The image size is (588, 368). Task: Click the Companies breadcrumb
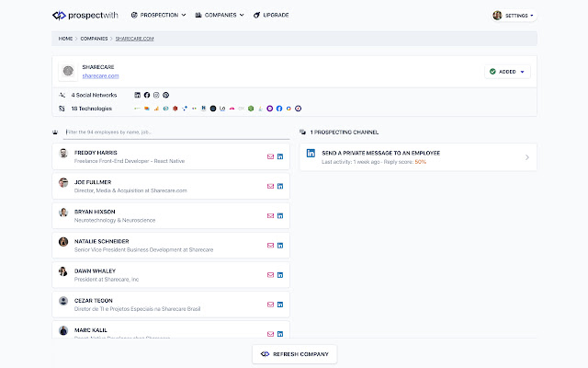click(94, 39)
